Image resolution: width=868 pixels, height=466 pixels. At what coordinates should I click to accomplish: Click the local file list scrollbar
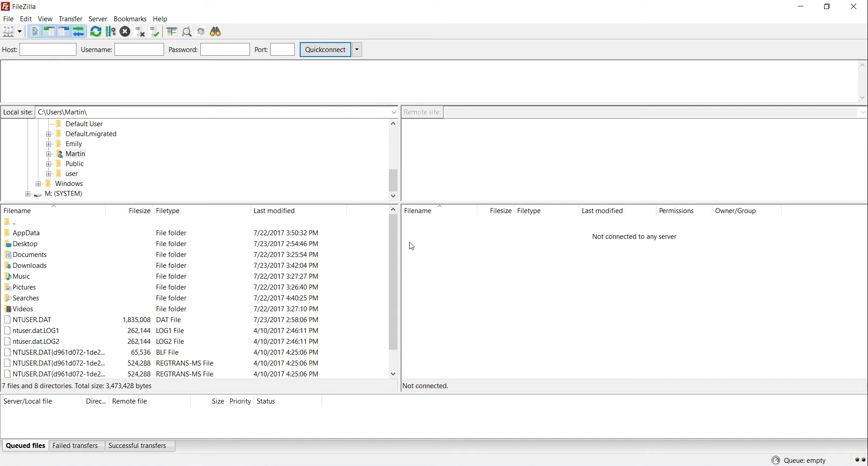pyautogui.click(x=394, y=283)
